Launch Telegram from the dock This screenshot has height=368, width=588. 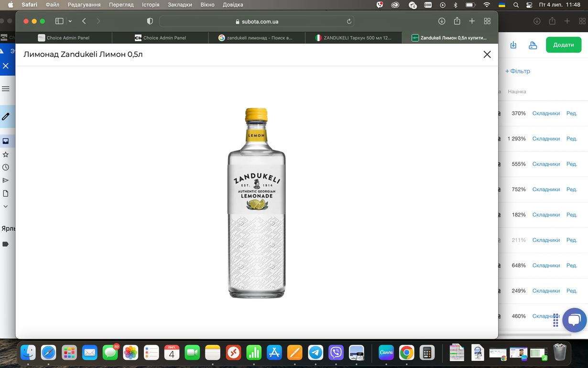click(316, 353)
